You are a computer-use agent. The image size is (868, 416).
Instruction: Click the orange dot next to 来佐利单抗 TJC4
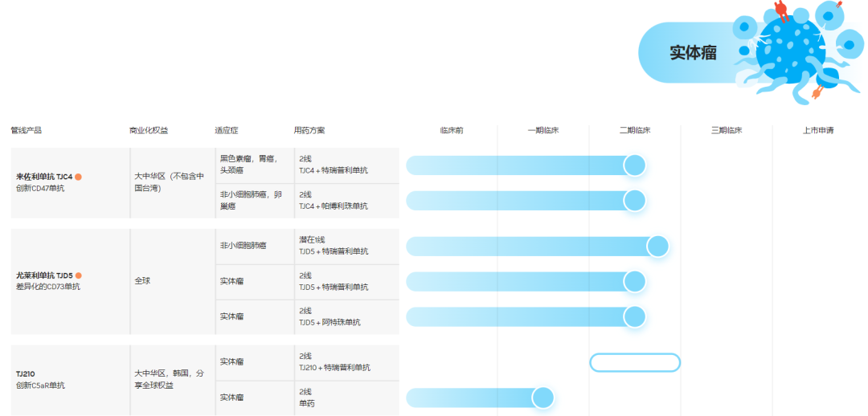[79, 177]
